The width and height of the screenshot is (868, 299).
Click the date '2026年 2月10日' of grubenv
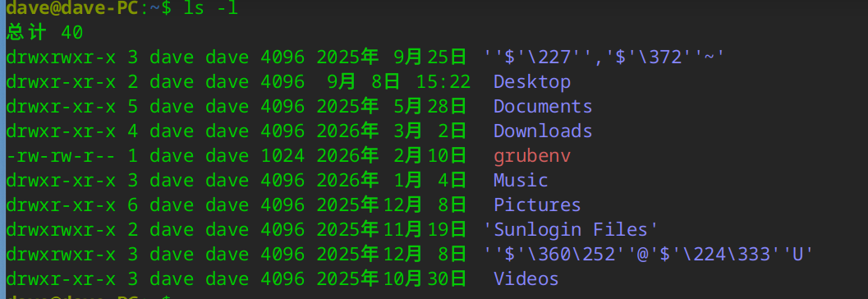(x=392, y=156)
